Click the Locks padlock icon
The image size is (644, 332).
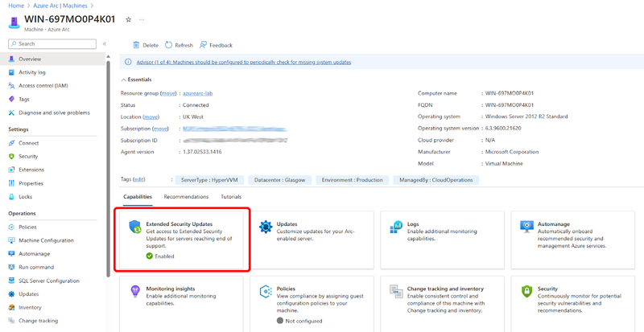pos(11,197)
